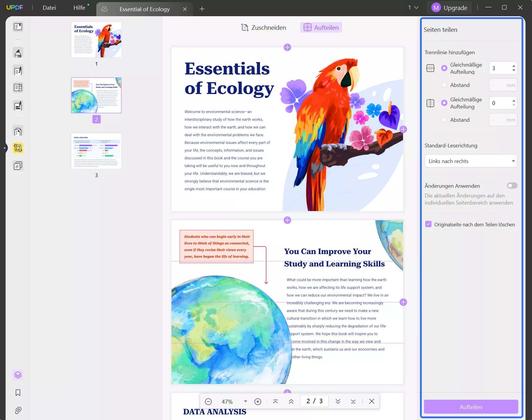
Task: Go to the previous page
Action: point(291,401)
